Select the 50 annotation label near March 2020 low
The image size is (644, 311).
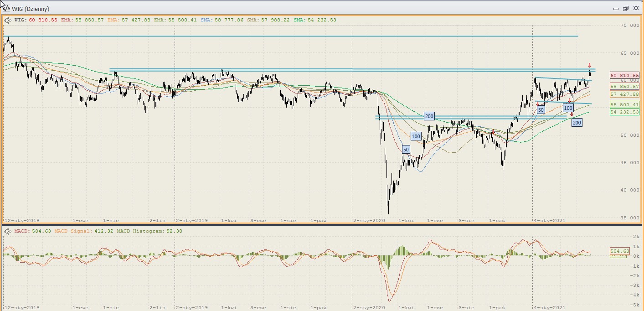click(406, 149)
